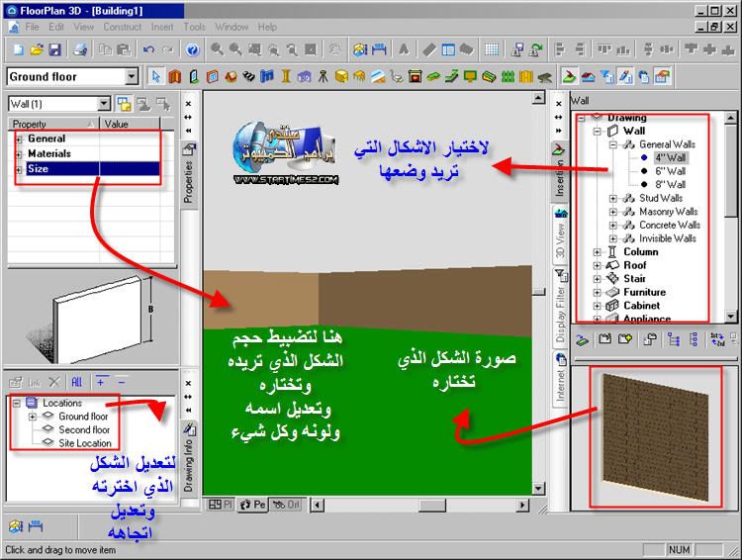Select Furniture in catalog tree

coord(644,293)
